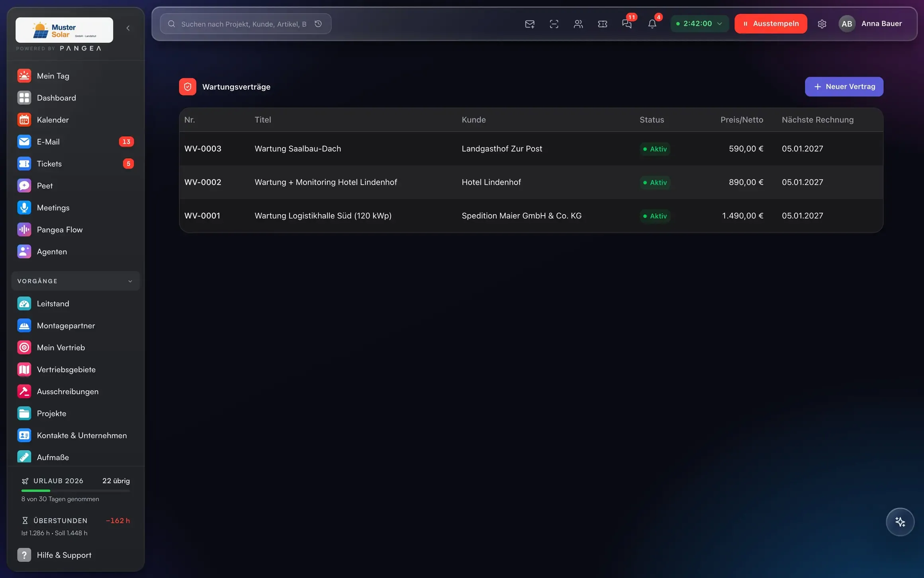Open Agenten in sidebar

[76, 252]
